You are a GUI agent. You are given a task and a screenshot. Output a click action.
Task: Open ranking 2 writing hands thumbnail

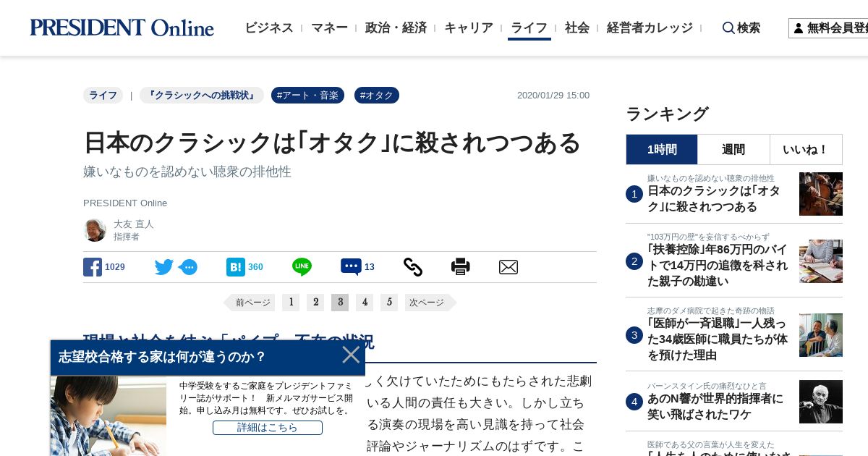pyautogui.click(x=821, y=261)
